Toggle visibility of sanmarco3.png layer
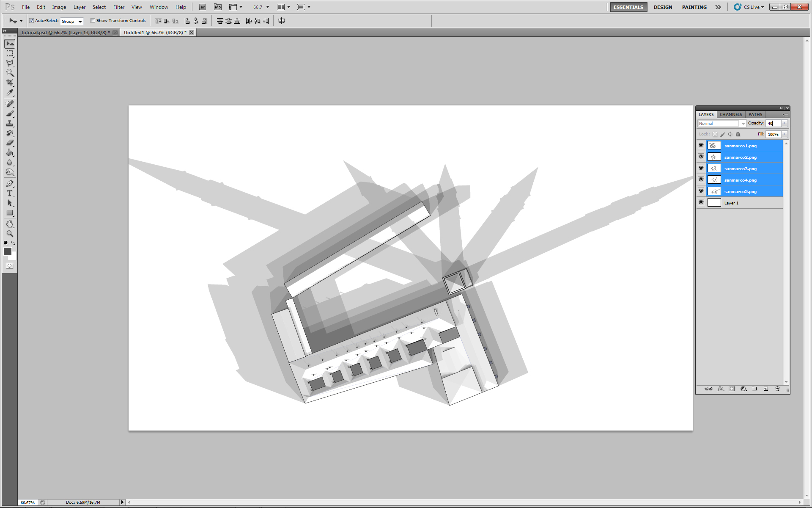 700,168
